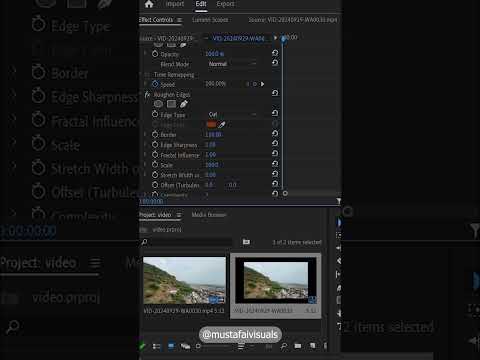
Task: Reset the Edge Sharpness parameter
Action: click(275, 143)
